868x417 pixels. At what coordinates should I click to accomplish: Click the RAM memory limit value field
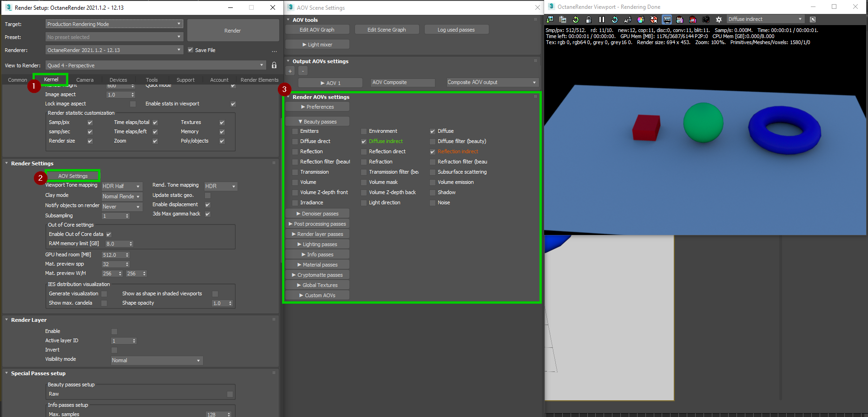pos(117,244)
